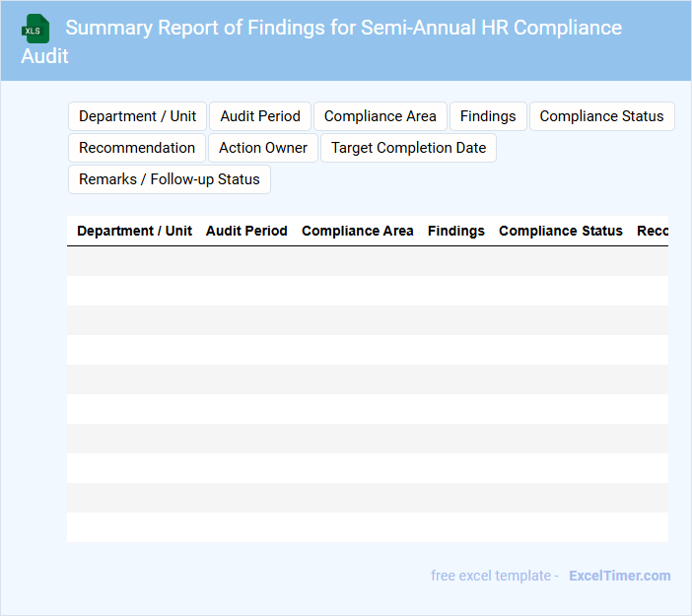
Task: Click the green XLS file icon
Action: pos(36,29)
